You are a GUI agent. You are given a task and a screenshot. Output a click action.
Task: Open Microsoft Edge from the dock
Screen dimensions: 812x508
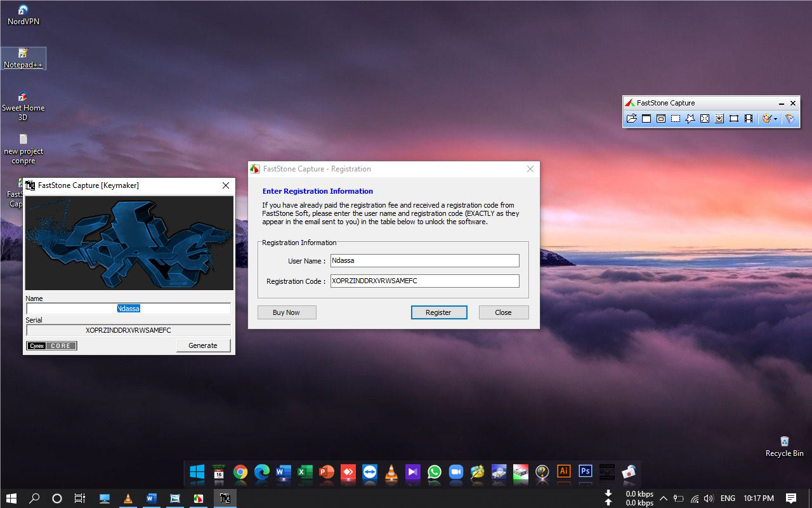pyautogui.click(x=262, y=472)
